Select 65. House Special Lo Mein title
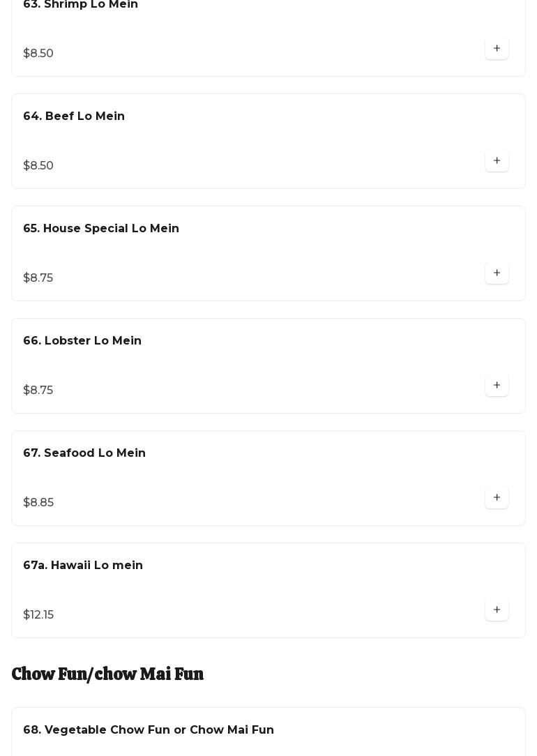 pyautogui.click(x=101, y=229)
